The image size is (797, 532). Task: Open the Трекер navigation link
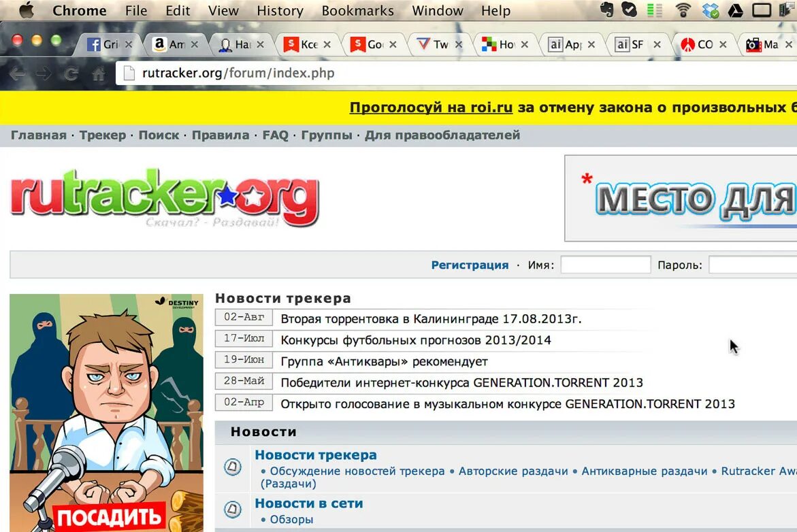click(103, 135)
